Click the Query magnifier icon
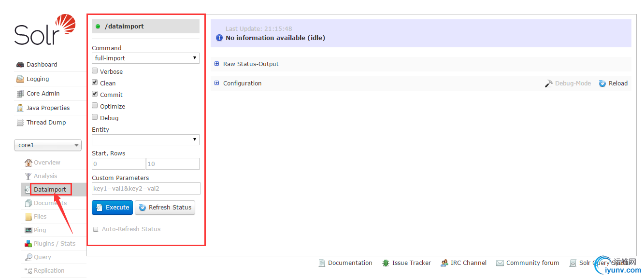Viewport: 644px width, 278px height. click(29, 257)
